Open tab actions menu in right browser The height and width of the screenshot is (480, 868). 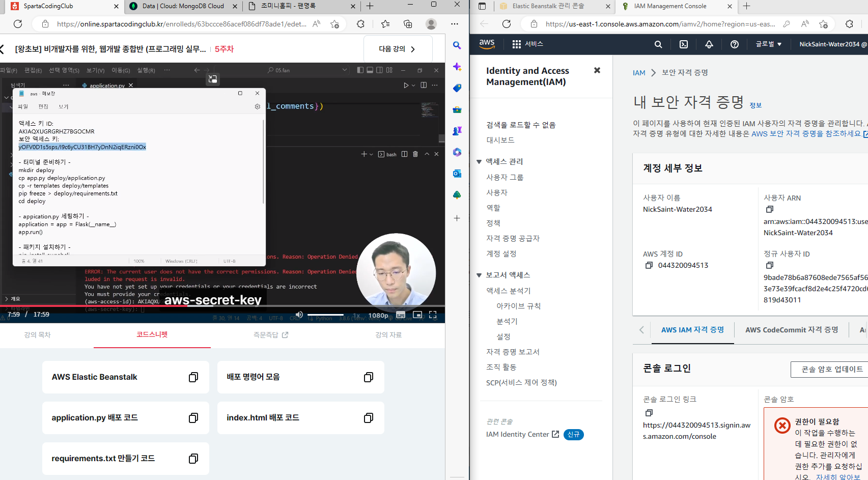482,6
